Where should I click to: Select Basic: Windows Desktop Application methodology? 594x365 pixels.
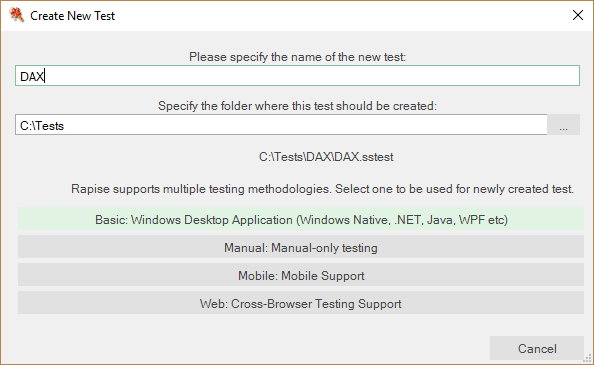point(301,219)
